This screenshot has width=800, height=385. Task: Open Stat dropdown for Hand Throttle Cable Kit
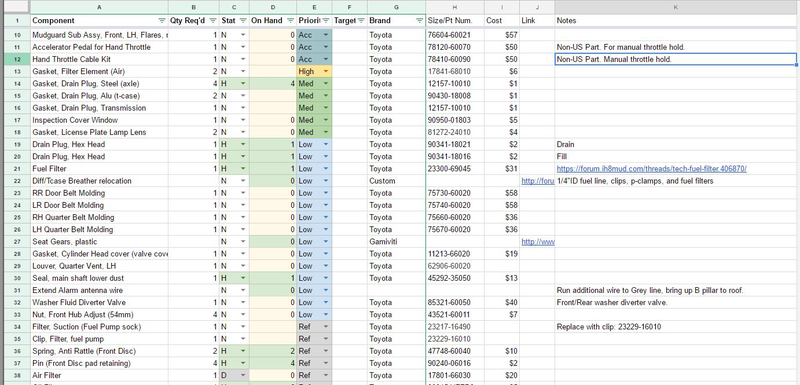(x=243, y=59)
